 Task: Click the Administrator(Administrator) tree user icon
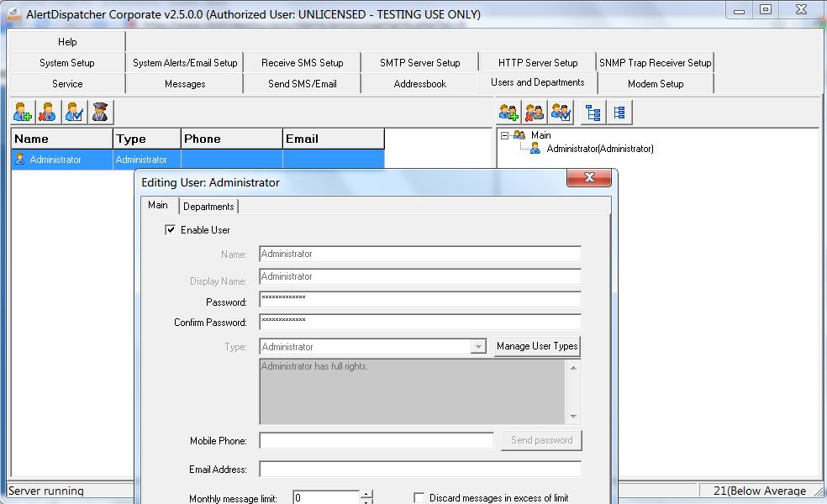[x=535, y=149]
